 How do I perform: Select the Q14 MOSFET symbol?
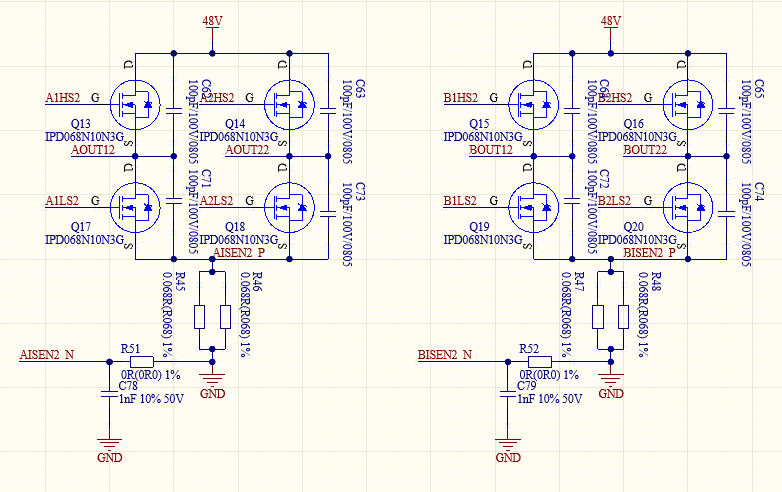pos(289,105)
